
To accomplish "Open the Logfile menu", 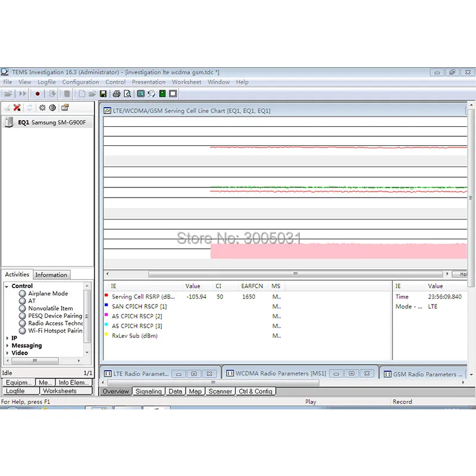I will point(46,82).
